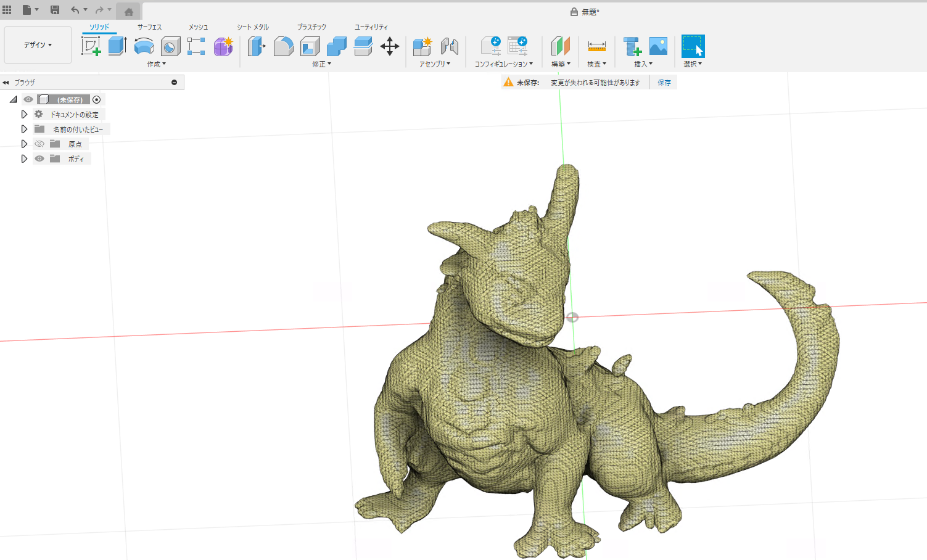
Task: Select the ドキュメントの設定 tree item
Action: click(75, 114)
